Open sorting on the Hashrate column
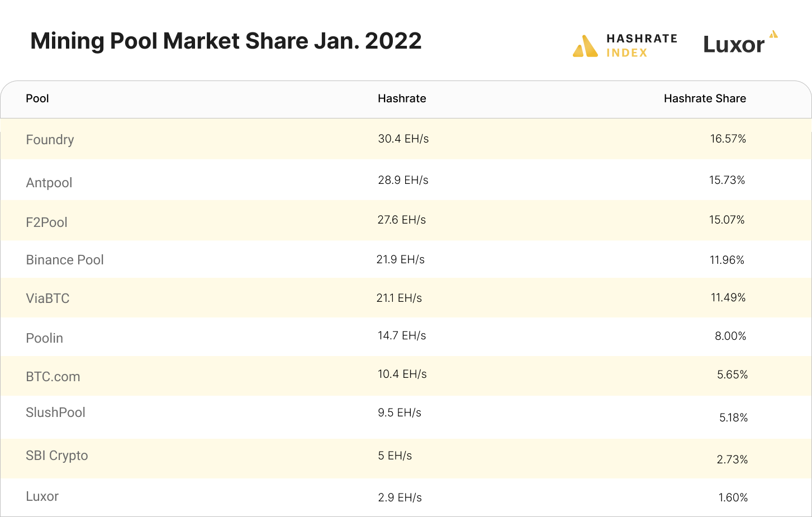Viewport: 812px width, 517px height. click(x=402, y=98)
